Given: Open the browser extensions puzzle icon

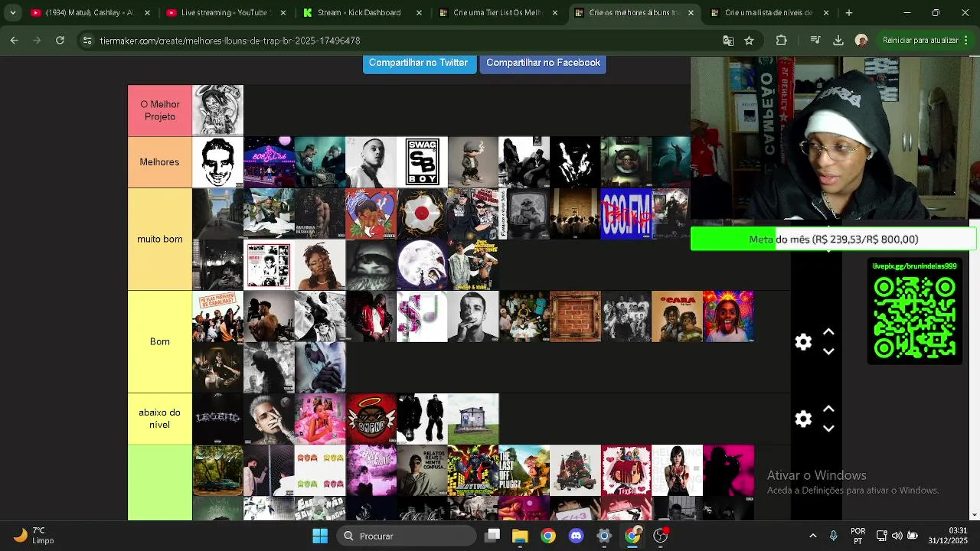Looking at the screenshot, I should point(781,41).
